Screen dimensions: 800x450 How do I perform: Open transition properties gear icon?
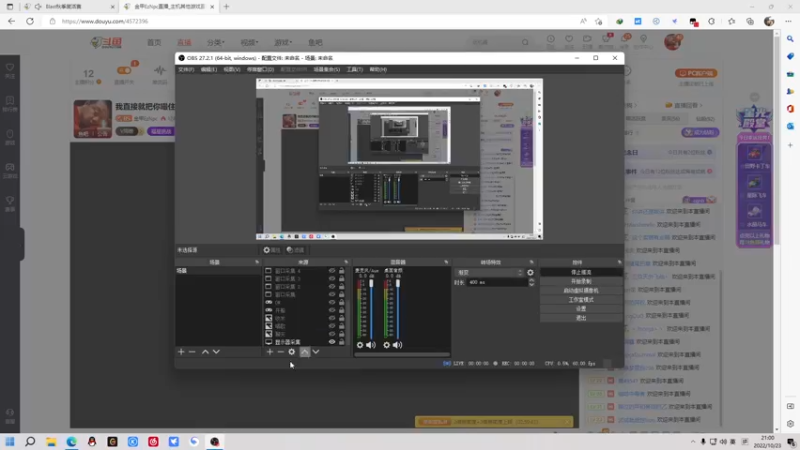530,272
